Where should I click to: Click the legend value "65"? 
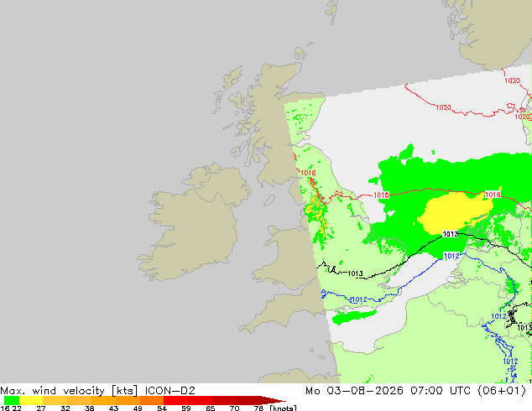(211, 408)
